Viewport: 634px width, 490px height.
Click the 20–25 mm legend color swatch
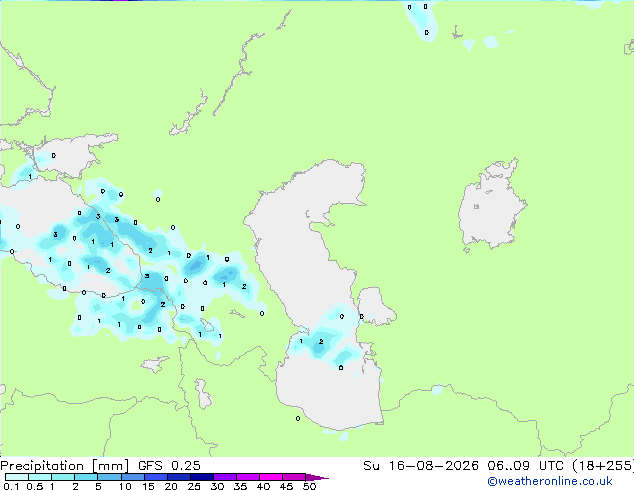pos(178,477)
